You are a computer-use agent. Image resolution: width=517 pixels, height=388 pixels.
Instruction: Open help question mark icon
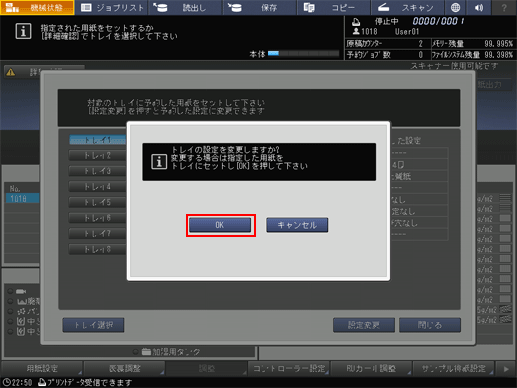(x=504, y=7)
